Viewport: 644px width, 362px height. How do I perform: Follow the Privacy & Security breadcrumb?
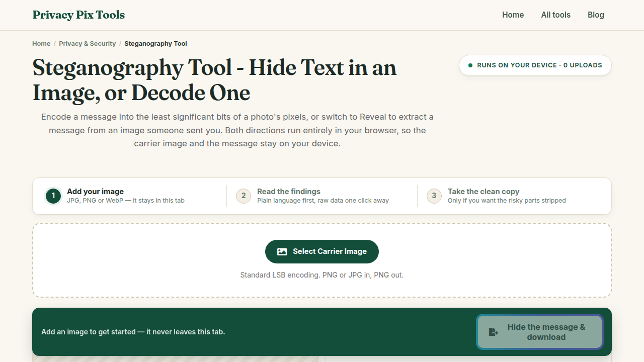tap(87, 44)
